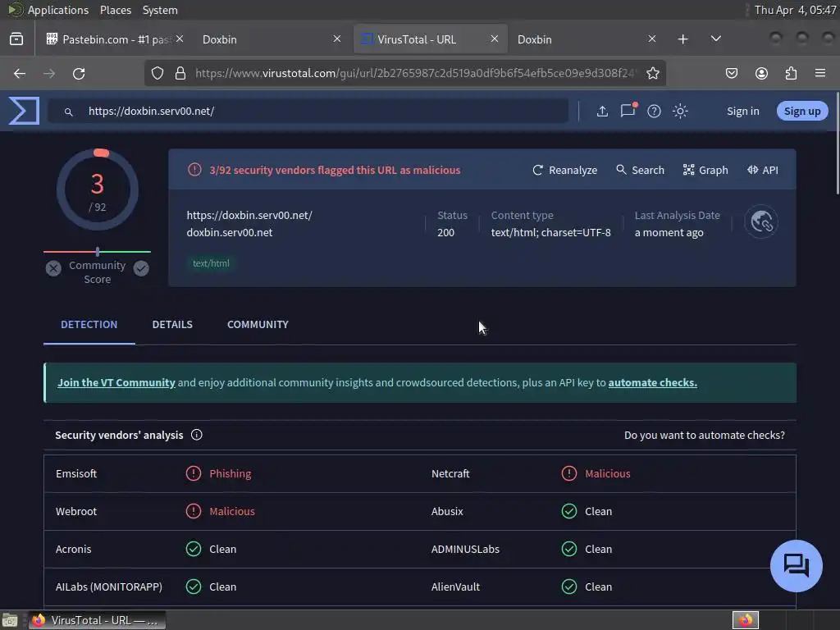Click the info icon beside Security vendors' analysis
The height and width of the screenshot is (630, 840).
click(x=197, y=435)
